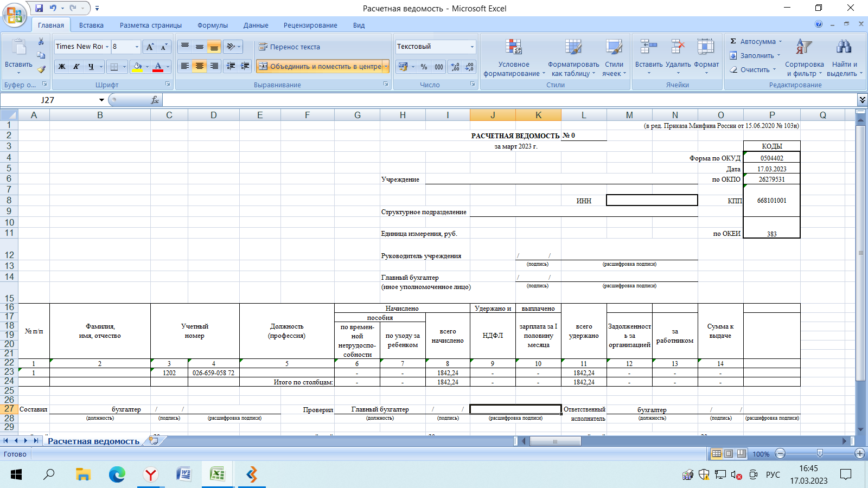Open the Вид tab
The height and width of the screenshot is (488, 868).
pos(359,25)
